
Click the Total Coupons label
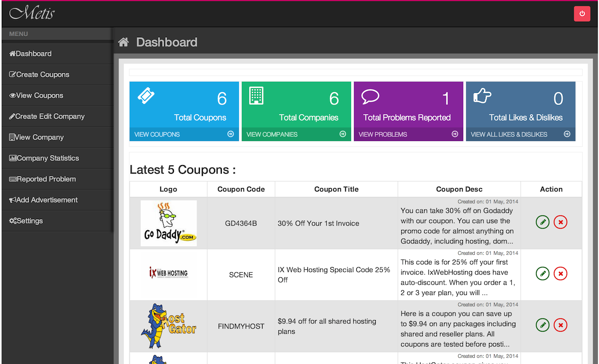click(200, 118)
